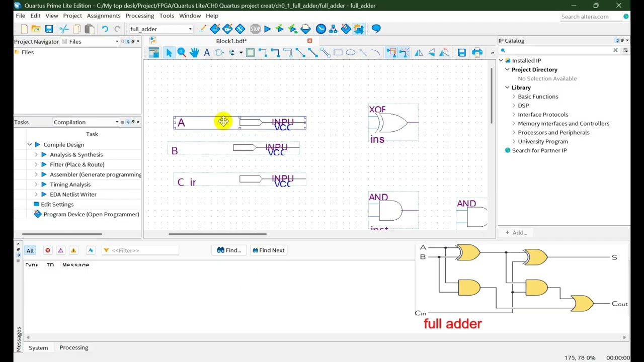The width and height of the screenshot is (644, 362).
Task: Select the Orthogonal Node wire tool
Action: pyautogui.click(x=263, y=52)
